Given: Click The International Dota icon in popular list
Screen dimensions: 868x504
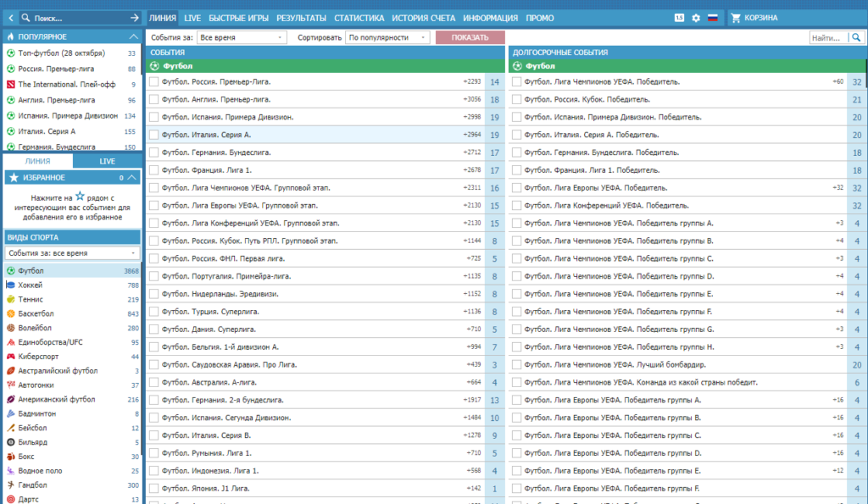Looking at the screenshot, I should click(10, 85).
